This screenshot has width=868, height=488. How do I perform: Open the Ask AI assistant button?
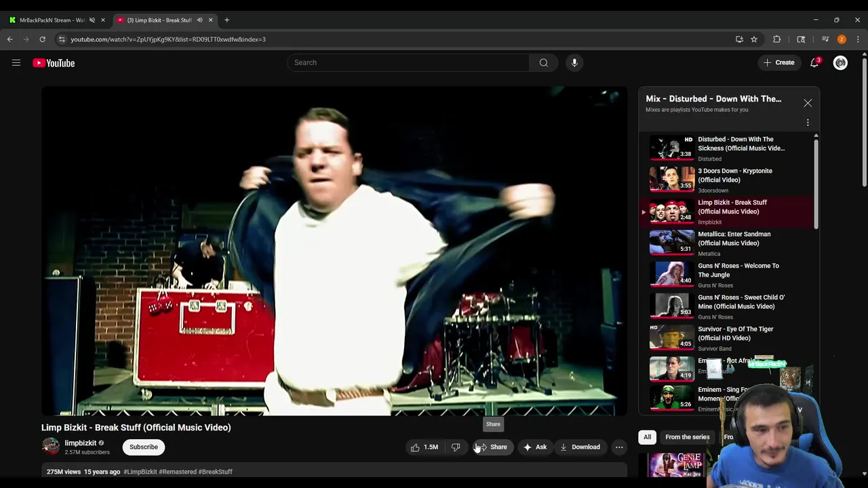coord(534,447)
